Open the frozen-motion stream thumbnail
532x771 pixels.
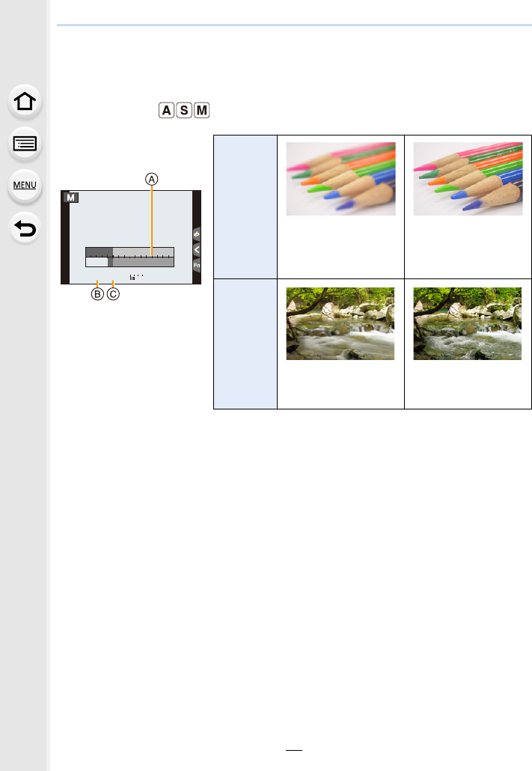pos(468,323)
